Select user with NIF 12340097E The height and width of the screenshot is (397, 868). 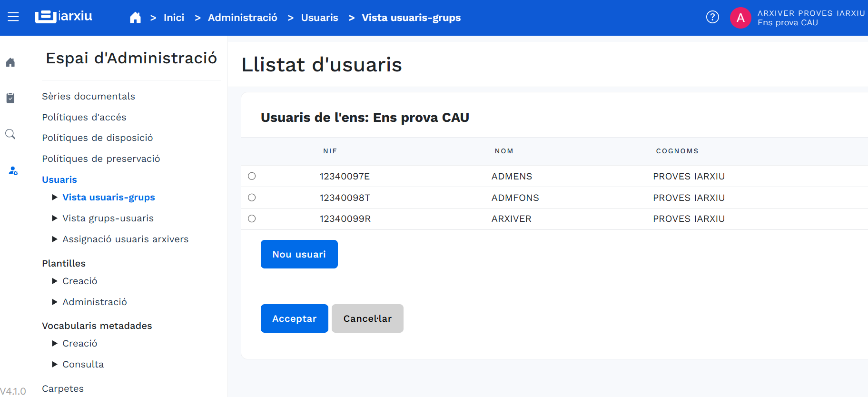pyautogui.click(x=252, y=176)
